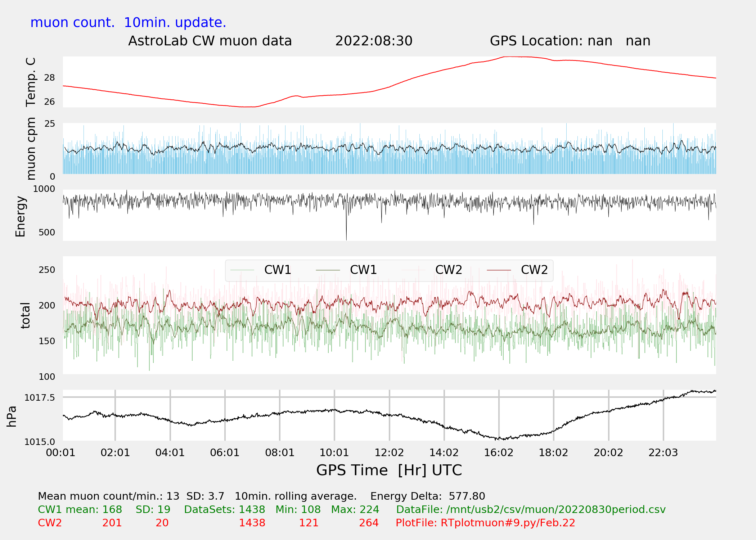
Task: Click the 'PlotFile: RTplotmuon#9.py/Feb.22' text
Action: (485, 523)
